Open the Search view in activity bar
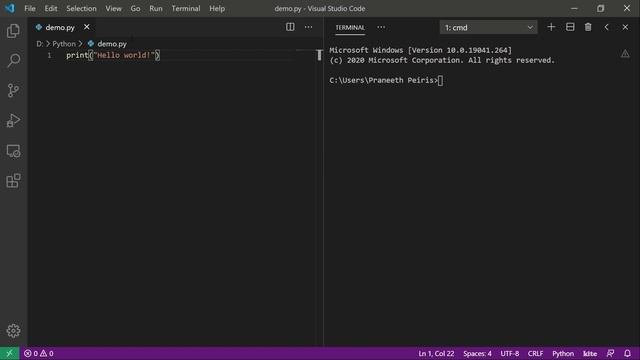This screenshot has width=640, height=360. pos(13,60)
